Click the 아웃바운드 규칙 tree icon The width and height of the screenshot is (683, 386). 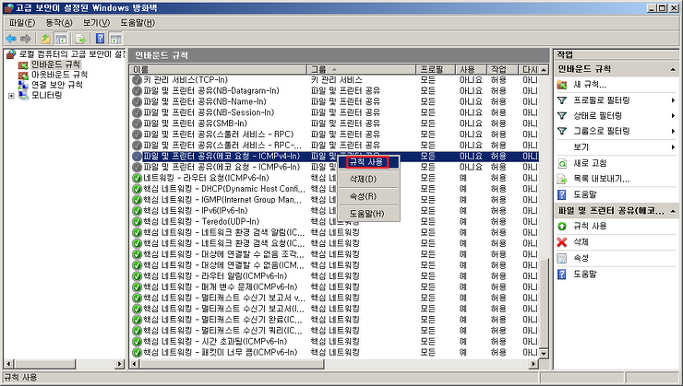(x=23, y=75)
